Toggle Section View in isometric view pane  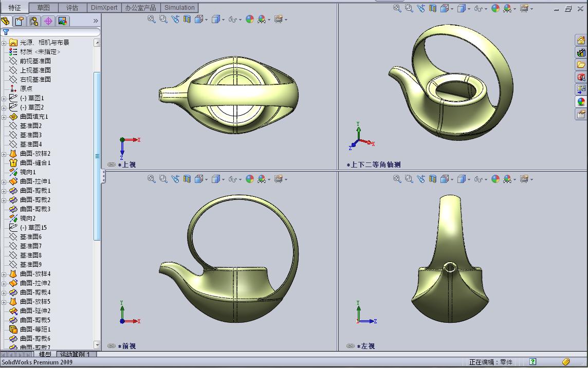point(432,8)
